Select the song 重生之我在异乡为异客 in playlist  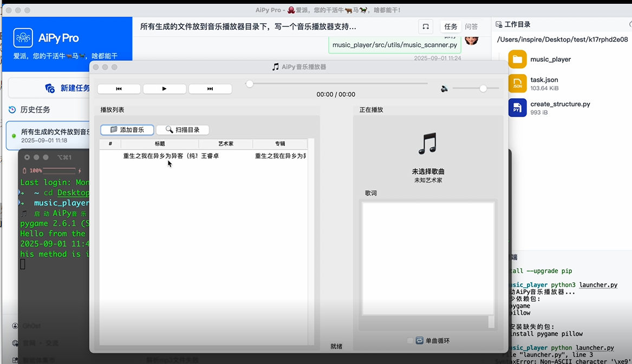(x=203, y=156)
